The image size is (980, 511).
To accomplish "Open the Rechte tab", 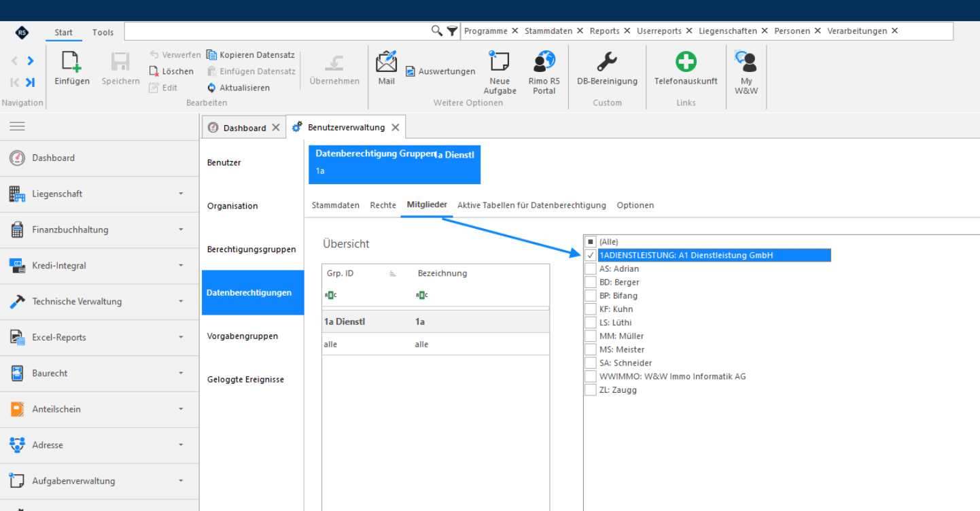I will [x=383, y=205].
